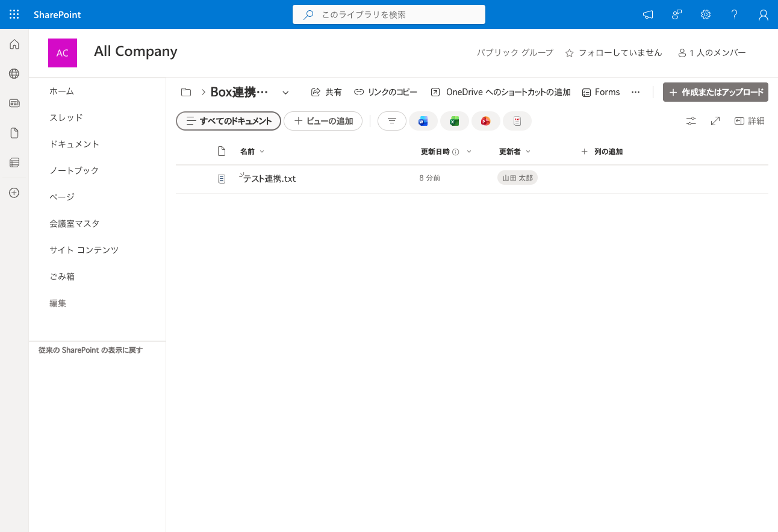Filter by Word documents icon
The image size is (778, 532).
pyautogui.click(x=423, y=121)
